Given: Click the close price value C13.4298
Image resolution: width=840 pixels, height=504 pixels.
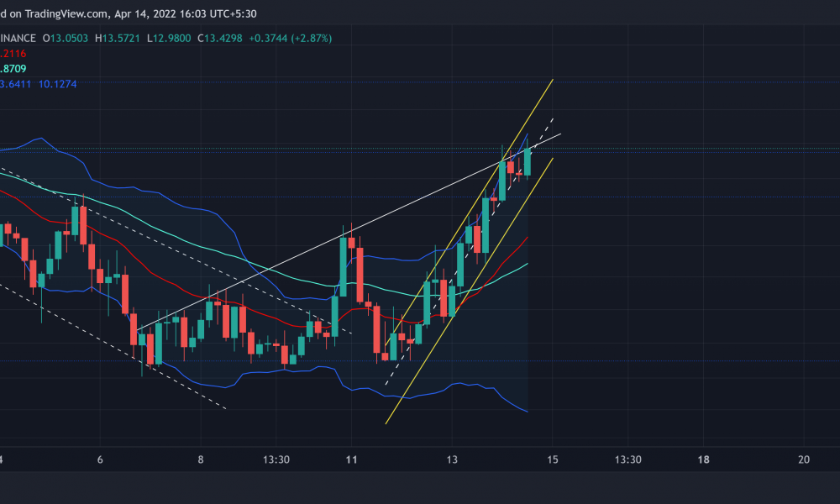Looking at the screenshot, I should pyautogui.click(x=219, y=39).
